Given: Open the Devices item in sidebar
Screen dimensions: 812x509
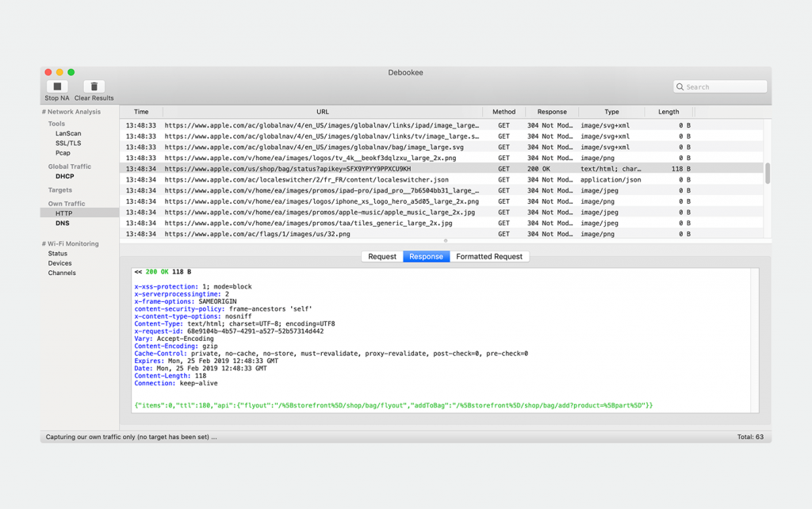Looking at the screenshot, I should pos(60,263).
